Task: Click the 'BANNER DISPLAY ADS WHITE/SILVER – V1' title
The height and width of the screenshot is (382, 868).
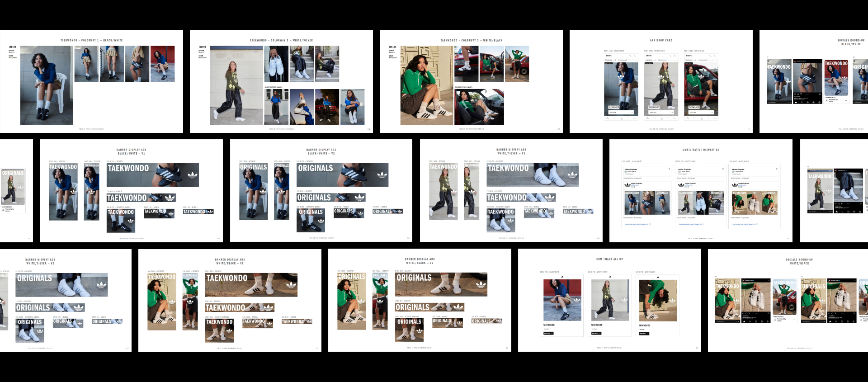Action: click(x=511, y=151)
